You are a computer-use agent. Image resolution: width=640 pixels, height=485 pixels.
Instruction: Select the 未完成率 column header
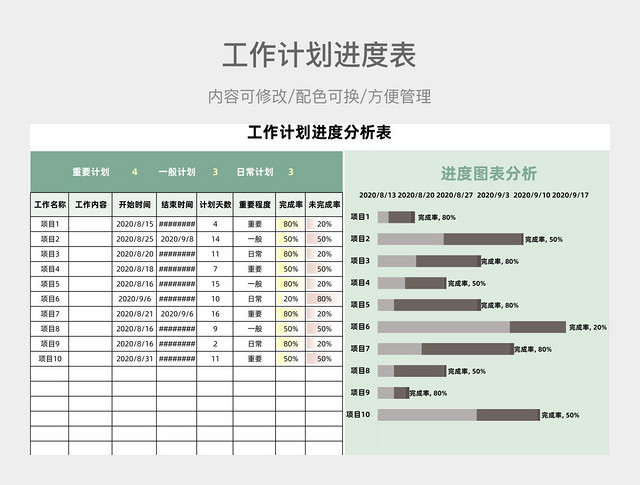pyautogui.click(x=324, y=205)
